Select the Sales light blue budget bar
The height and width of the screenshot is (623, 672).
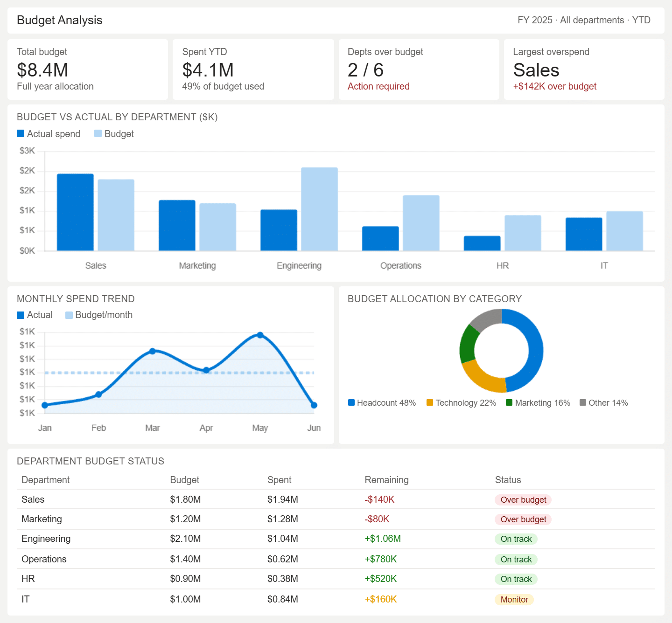pyautogui.click(x=116, y=215)
